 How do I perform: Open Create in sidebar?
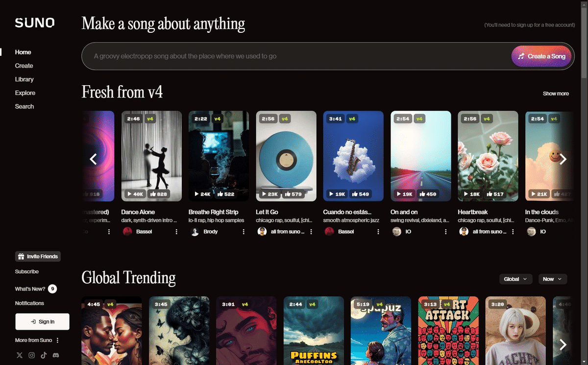click(x=24, y=66)
